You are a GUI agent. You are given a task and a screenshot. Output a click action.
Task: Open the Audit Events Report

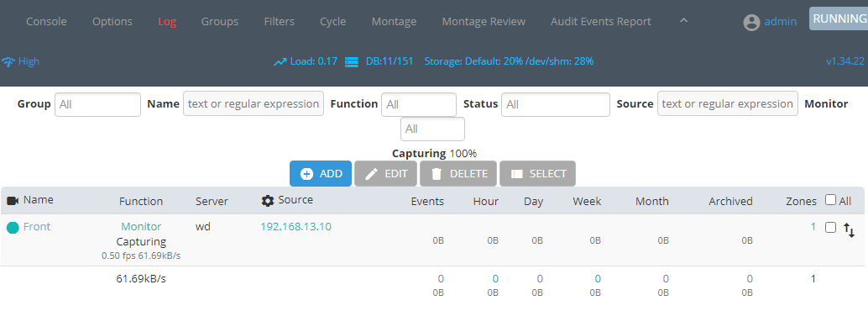(x=601, y=22)
